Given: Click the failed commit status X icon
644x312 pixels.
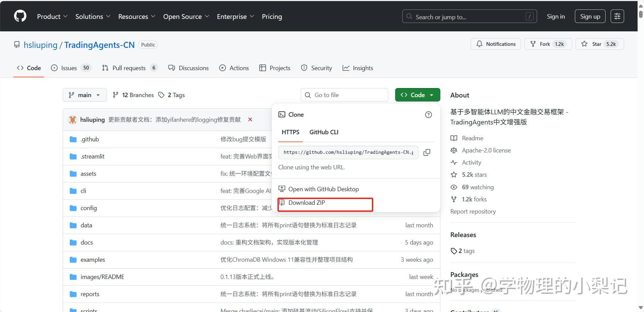Looking at the screenshot, I should pos(250,119).
